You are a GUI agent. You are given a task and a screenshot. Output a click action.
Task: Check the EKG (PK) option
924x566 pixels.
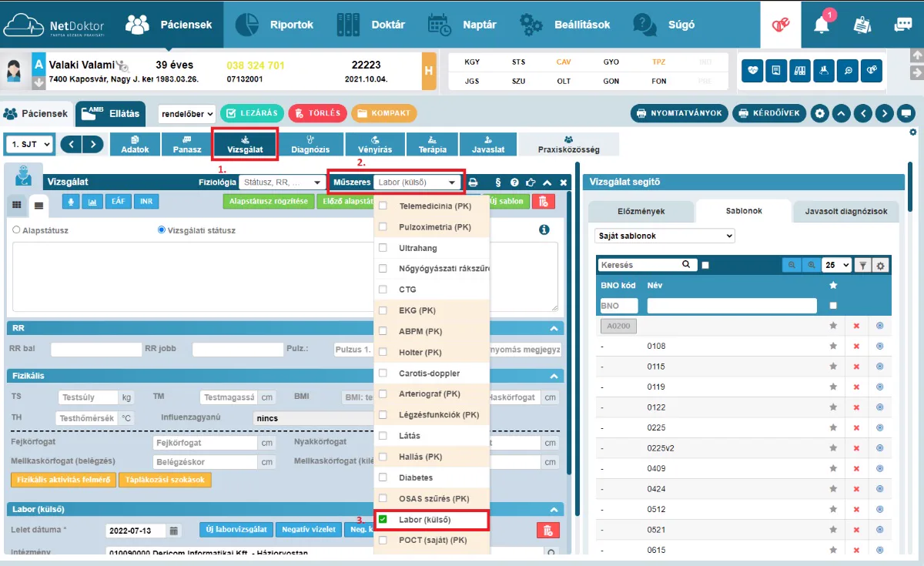click(383, 310)
